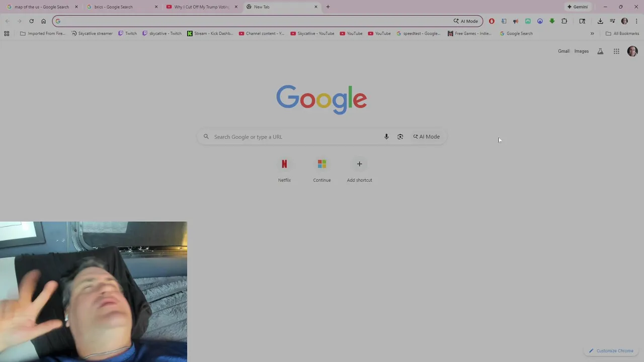644x362 pixels.
Task: Click AI Mode in search box
Action: pyautogui.click(x=427, y=137)
